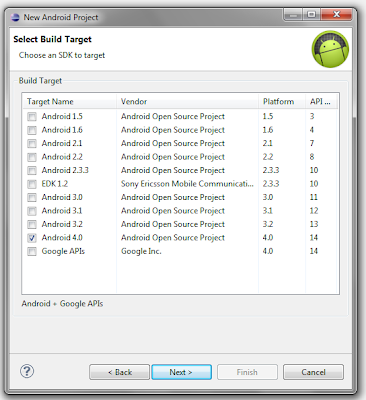Check the Android 3.2 target checkbox
Screen dimensions: 366x400
[x=32, y=224]
